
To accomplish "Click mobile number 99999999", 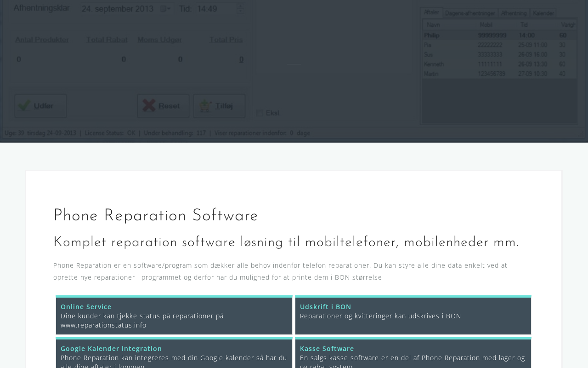I will click(492, 35).
